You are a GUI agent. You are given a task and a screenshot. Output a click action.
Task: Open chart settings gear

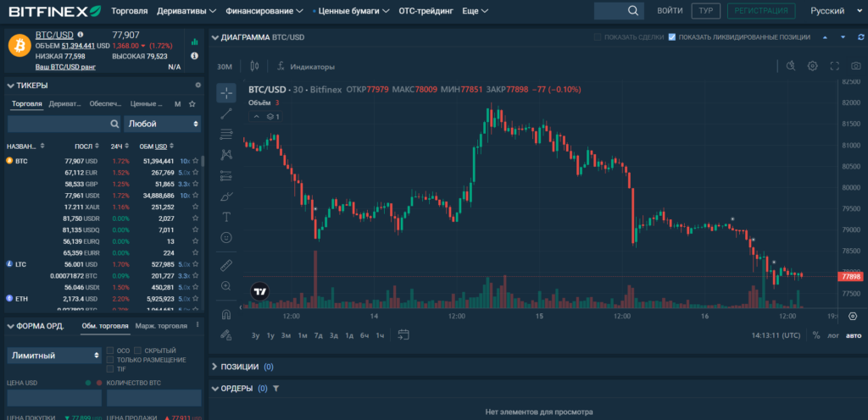pos(813,66)
